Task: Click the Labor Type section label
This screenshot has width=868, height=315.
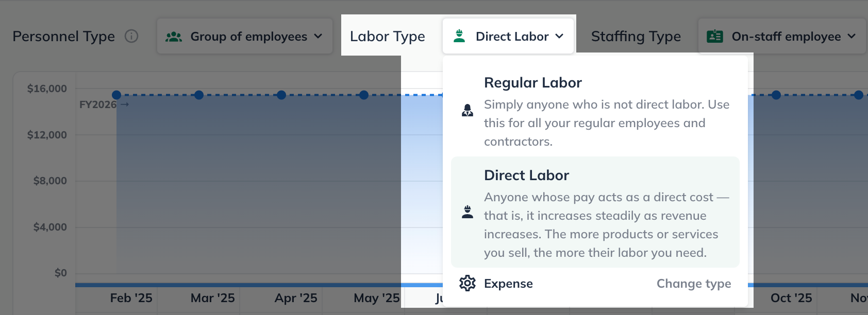Action: point(388,36)
